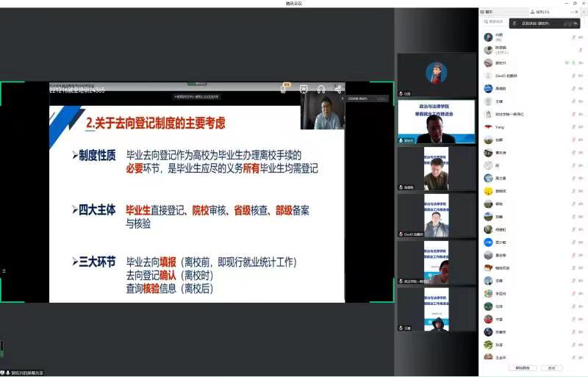
Task: Click the sidebar handle icon on left edge
Action: pos(3,270)
